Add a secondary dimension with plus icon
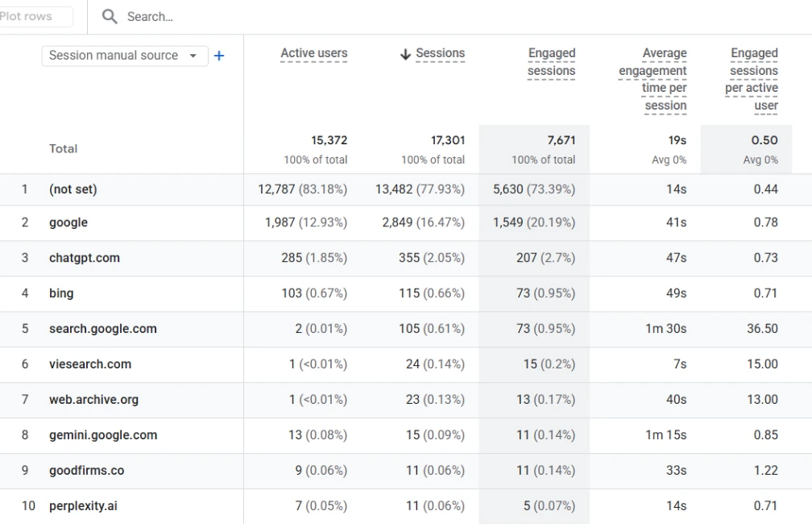The image size is (812, 532). pos(219,56)
